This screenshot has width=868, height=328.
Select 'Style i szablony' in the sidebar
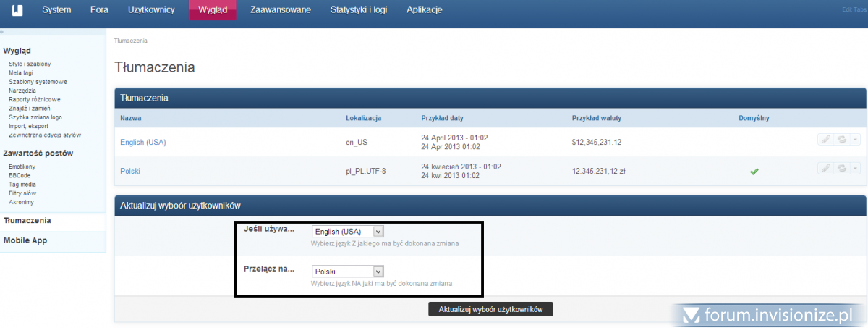tap(30, 64)
